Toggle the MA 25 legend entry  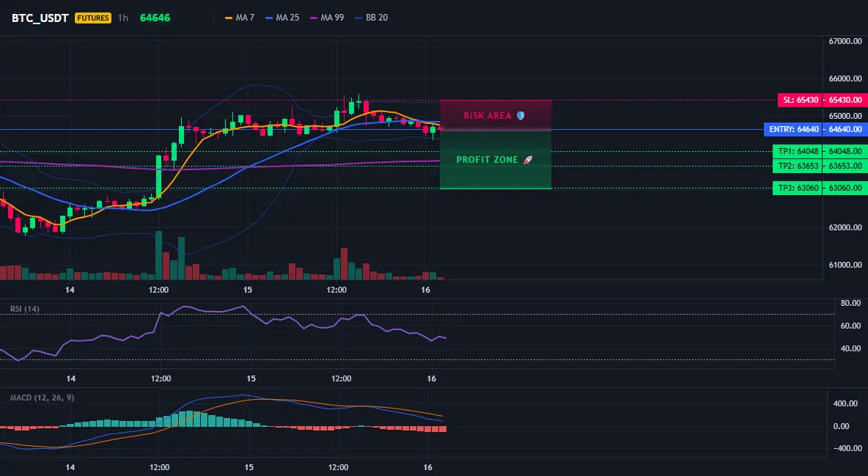pyautogui.click(x=282, y=18)
